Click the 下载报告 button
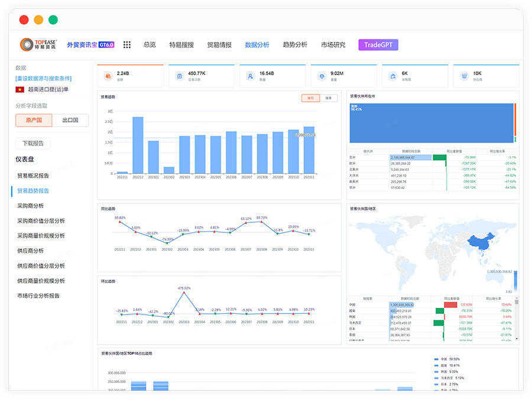The width and height of the screenshot is (532, 399). point(33,143)
